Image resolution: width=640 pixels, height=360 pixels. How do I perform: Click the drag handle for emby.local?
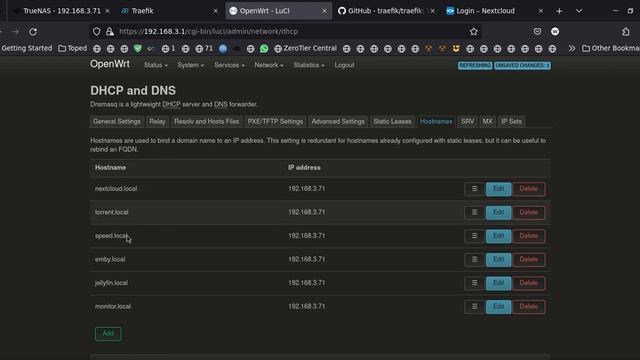[474, 260]
